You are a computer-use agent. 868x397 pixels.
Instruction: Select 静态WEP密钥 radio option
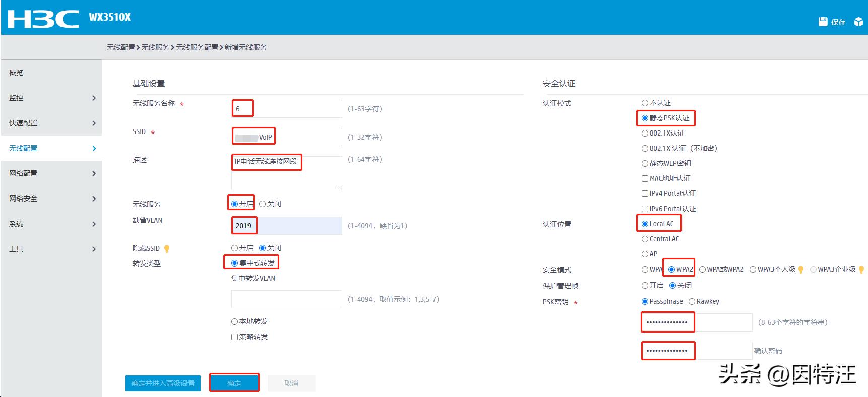645,163
